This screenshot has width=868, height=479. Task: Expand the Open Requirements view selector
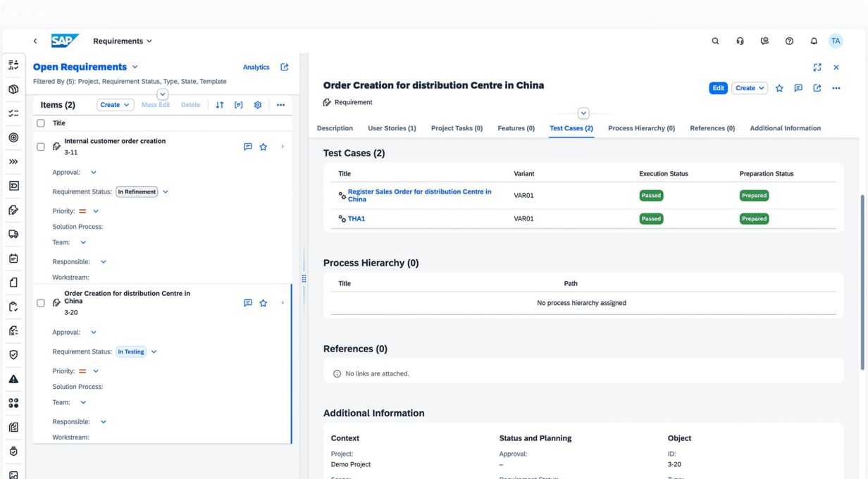click(x=135, y=67)
